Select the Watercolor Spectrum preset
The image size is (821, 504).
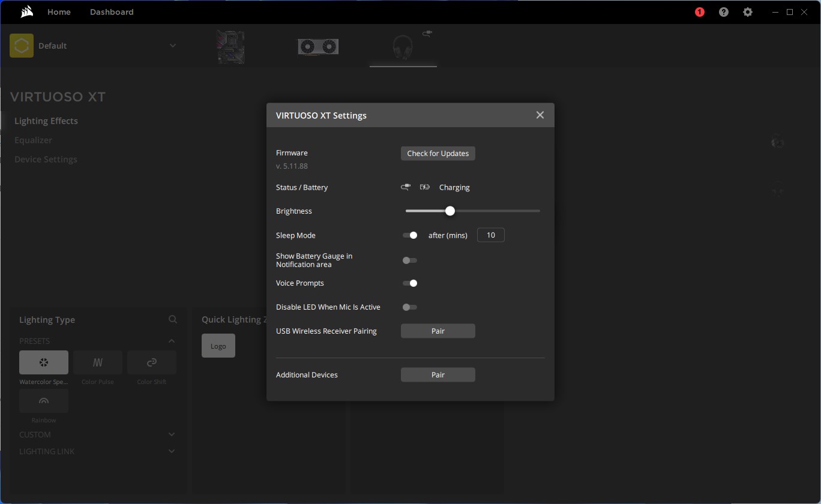(44, 362)
